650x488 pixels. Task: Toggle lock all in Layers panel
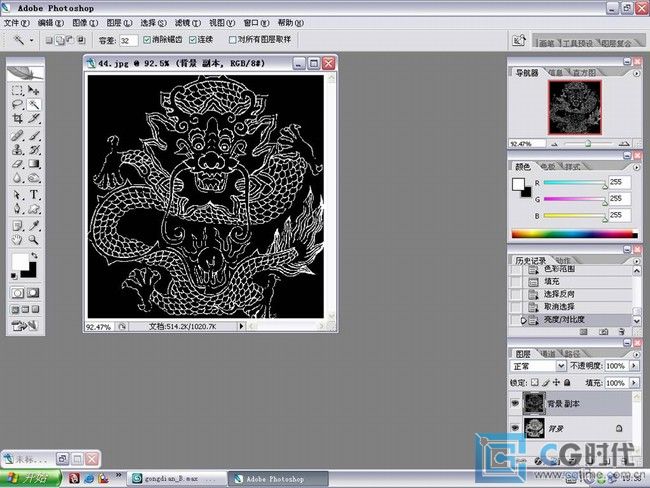click(567, 382)
